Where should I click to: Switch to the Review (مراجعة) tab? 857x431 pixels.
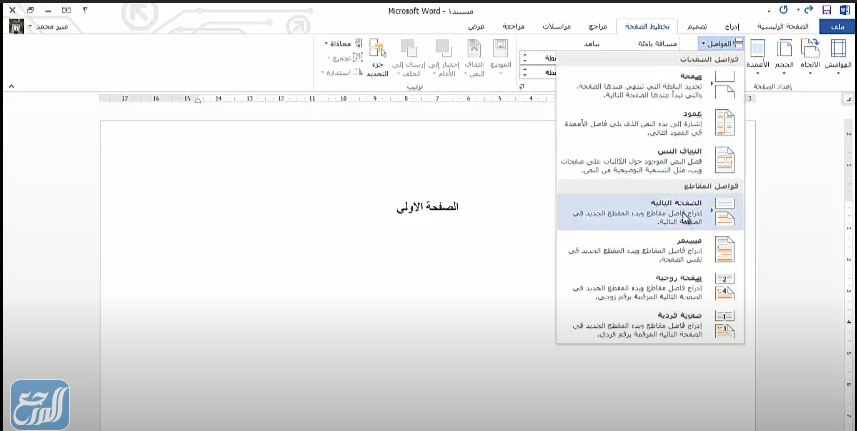pos(514,26)
